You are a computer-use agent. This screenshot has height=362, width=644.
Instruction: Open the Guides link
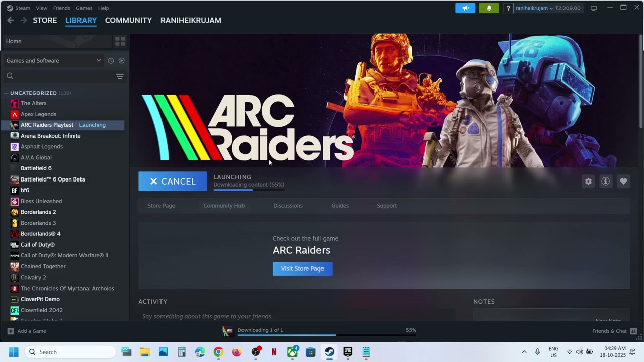tap(340, 206)
